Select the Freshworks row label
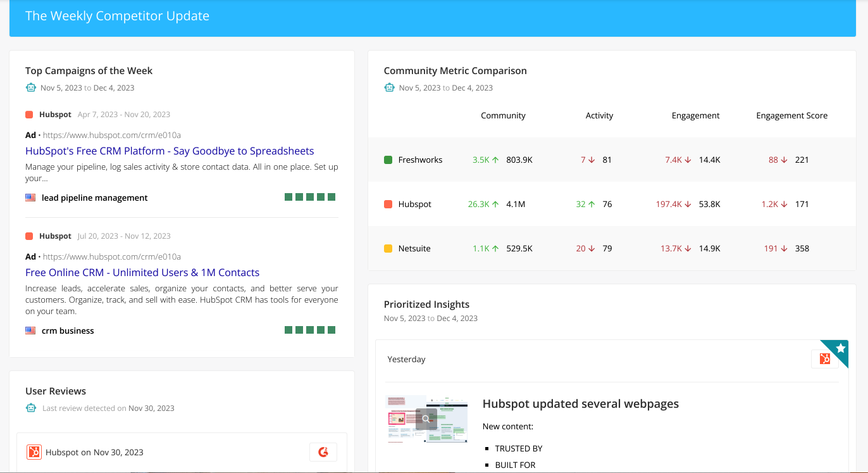The image size is (868, 473). (x=420, y=160)
